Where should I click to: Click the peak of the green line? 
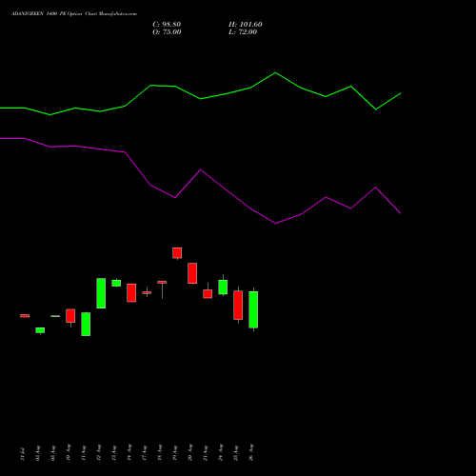275,72
